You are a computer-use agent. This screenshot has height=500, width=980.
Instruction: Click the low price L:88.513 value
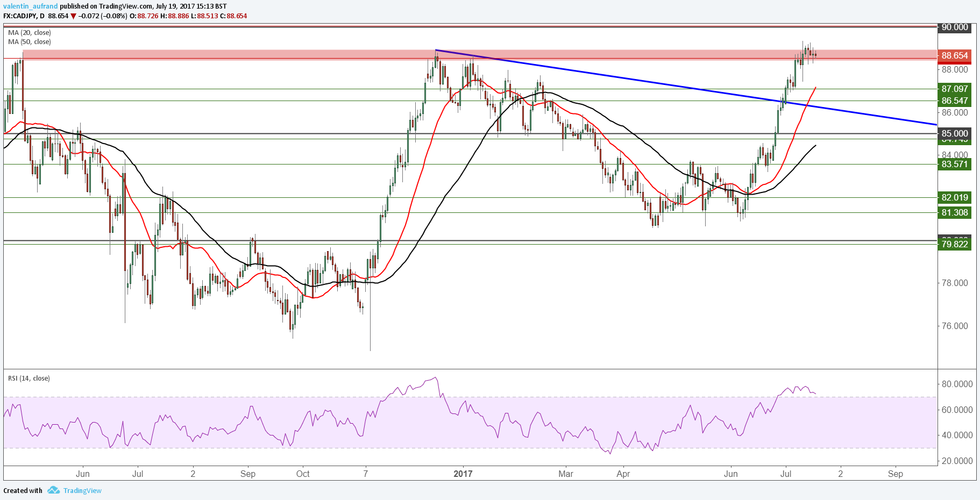(204, 16)
